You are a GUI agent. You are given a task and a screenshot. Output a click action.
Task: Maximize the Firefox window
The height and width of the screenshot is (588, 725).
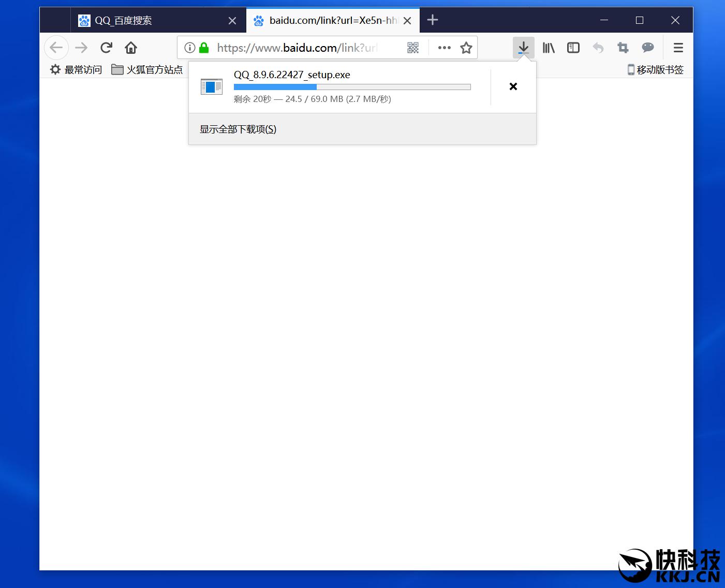click(640, 20)
